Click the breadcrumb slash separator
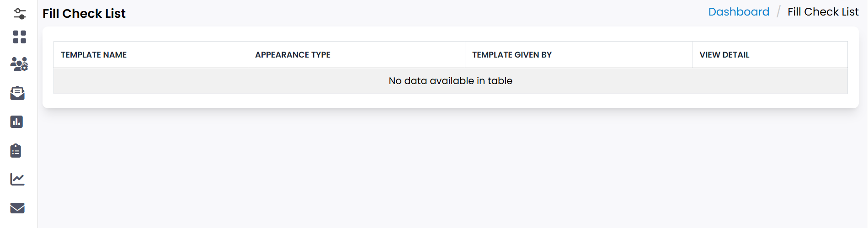Image resolution: width=868 pixels, height=228 pixels. pyautogui.click(x=778, y=12)
